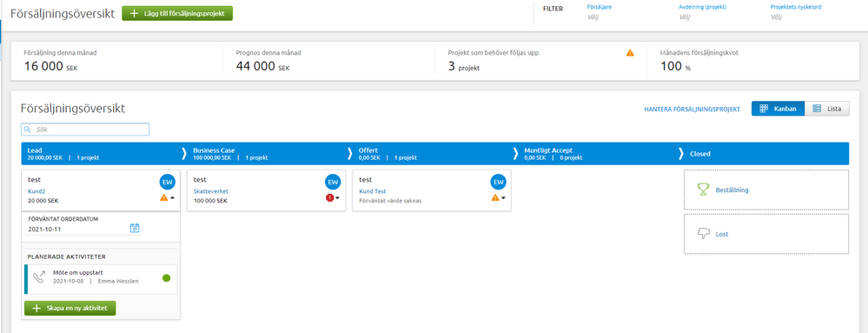Click the 44 000 SEK forecast figure
This screenshot has height=333, width=868.
coord(263,66)
